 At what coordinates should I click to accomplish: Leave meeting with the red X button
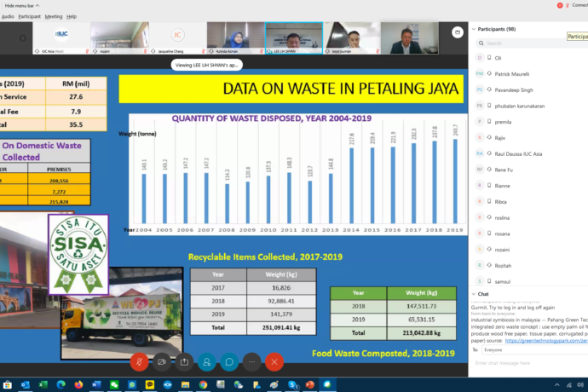[x=274, y=362]
